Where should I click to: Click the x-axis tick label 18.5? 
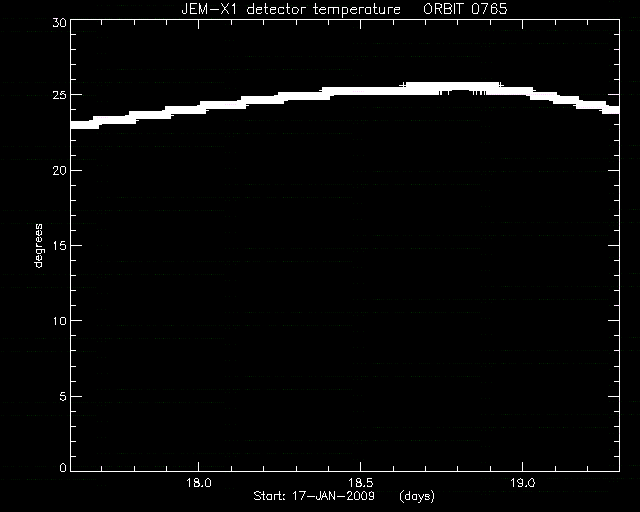pyautogui.click(x=361, y=483)
